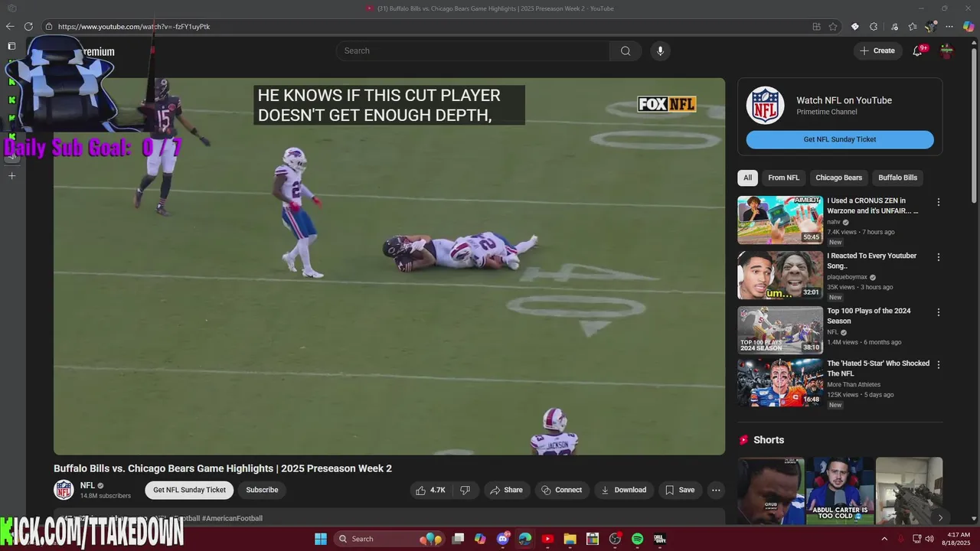Open Edge media control music icon
The height and width of the screenshot is (551, 980).
894,27
